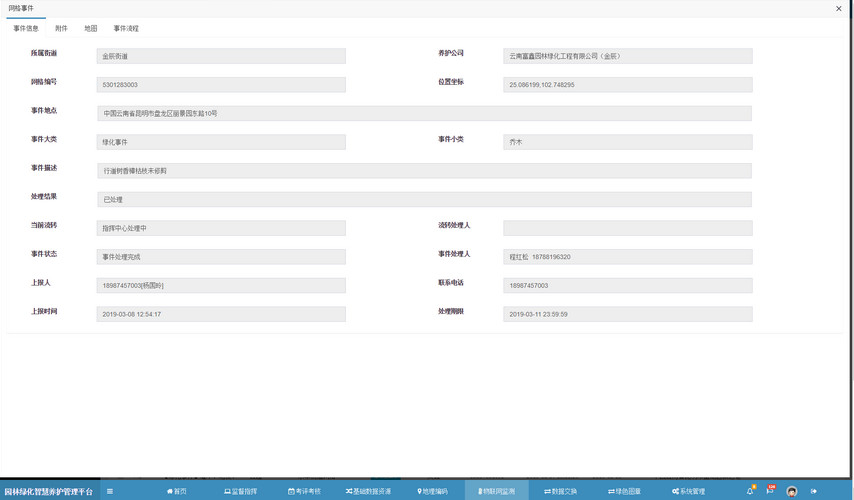Screen dimensions: 854x500
Task: Open 监督指挥 navigation item
Action: [241, 491]
